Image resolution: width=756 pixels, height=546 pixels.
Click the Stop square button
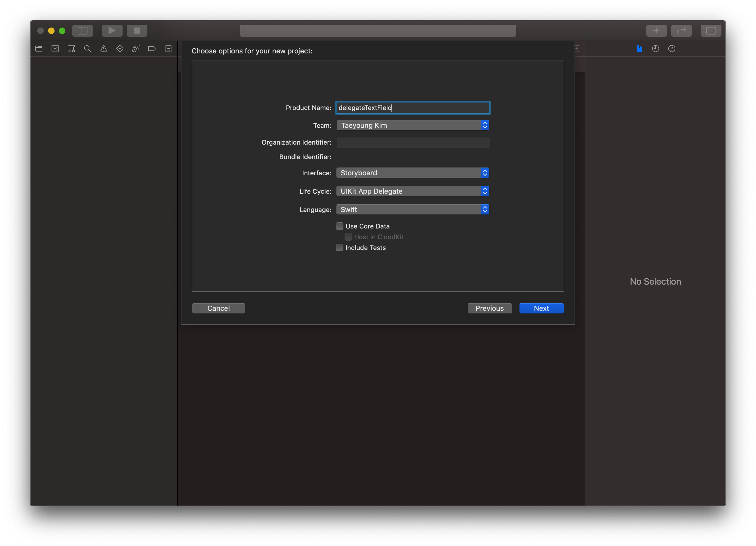137,31
